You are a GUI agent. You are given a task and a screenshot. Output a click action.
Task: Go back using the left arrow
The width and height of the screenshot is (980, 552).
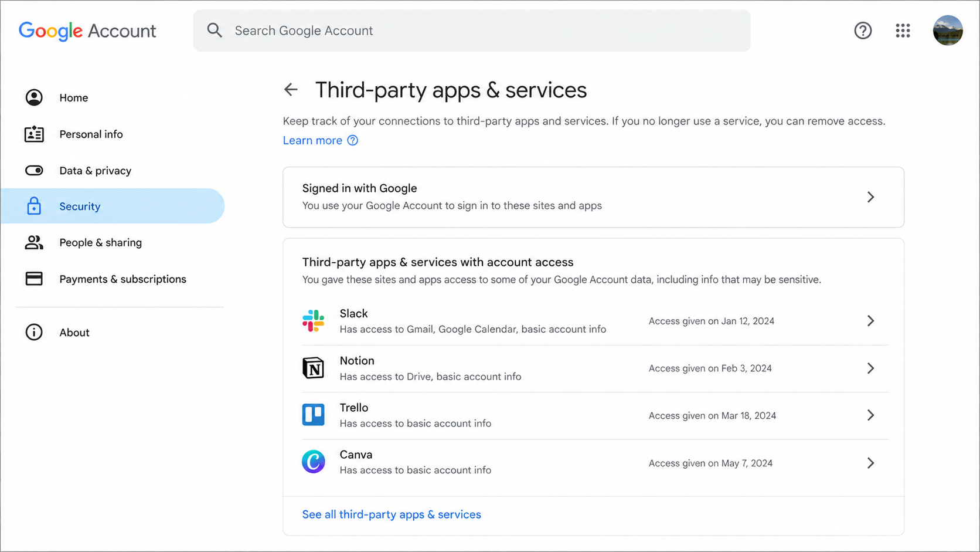[x=291, y=90]
